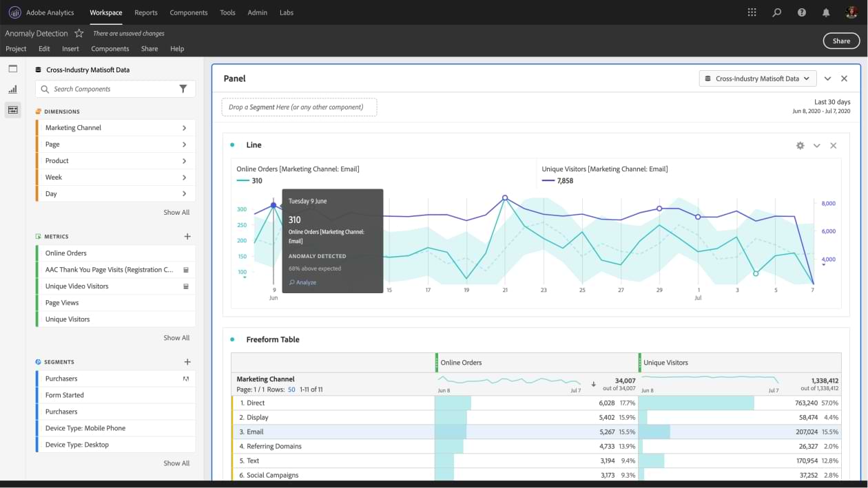Click the search magnifier in top bar
The image size is (868, 488).
[x=776, y=12]
